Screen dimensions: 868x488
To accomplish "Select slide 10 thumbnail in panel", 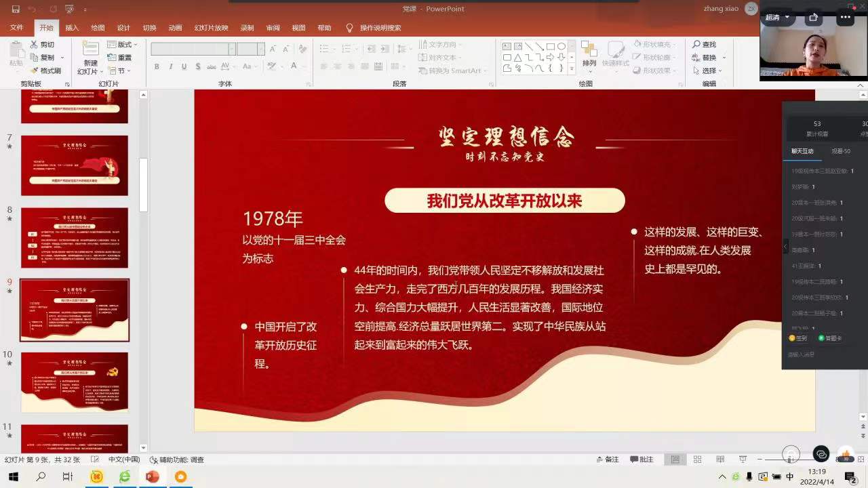I will pyautogui.click(x=74, y=382).
